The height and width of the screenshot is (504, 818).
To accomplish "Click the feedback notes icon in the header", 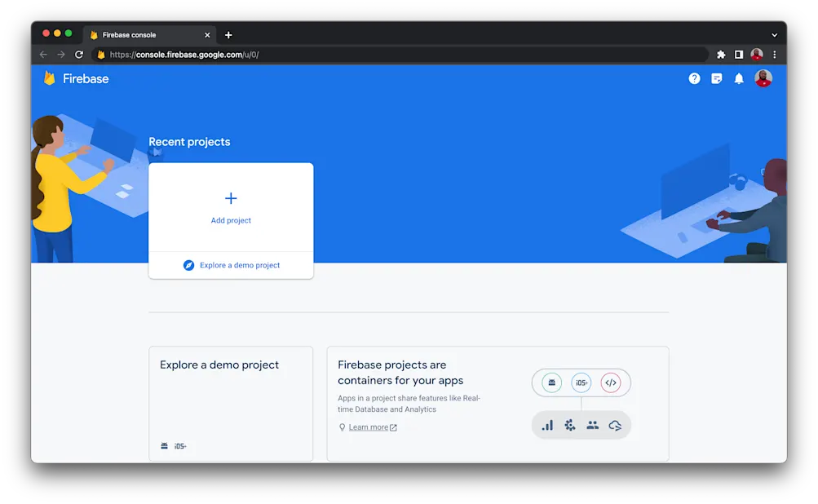I will pyautogui.click(x=717, y=78).
